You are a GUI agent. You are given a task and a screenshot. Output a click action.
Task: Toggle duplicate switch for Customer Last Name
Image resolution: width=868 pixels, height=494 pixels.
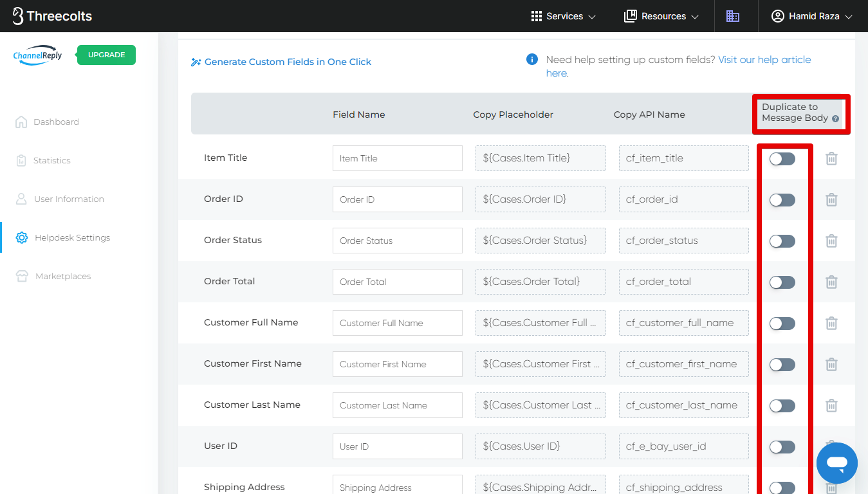[x=782, y=406]
